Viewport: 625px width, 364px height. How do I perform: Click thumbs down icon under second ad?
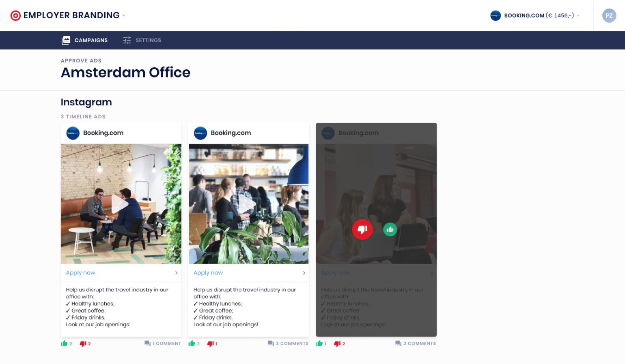click(211, 344)
